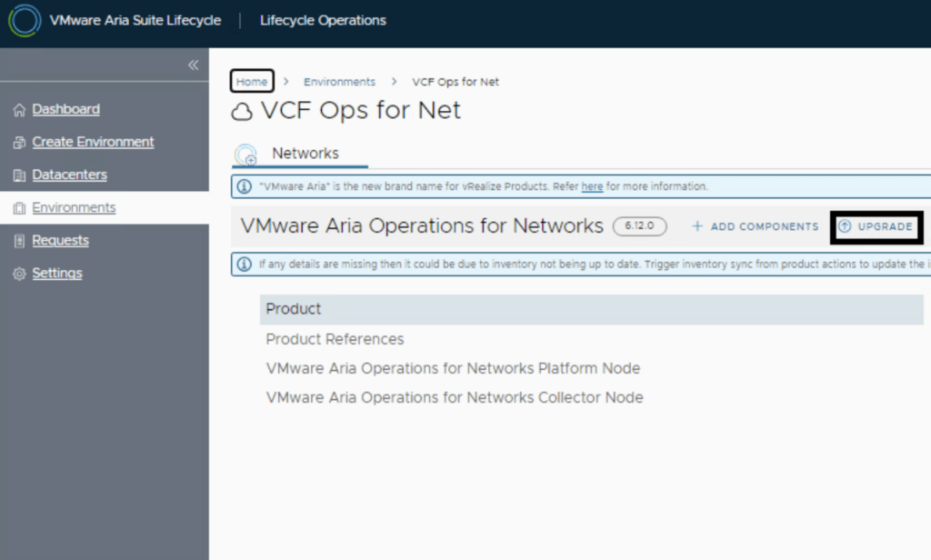
Task: Click the 'here' link in Aria notice
Action: tap(592, 186)
